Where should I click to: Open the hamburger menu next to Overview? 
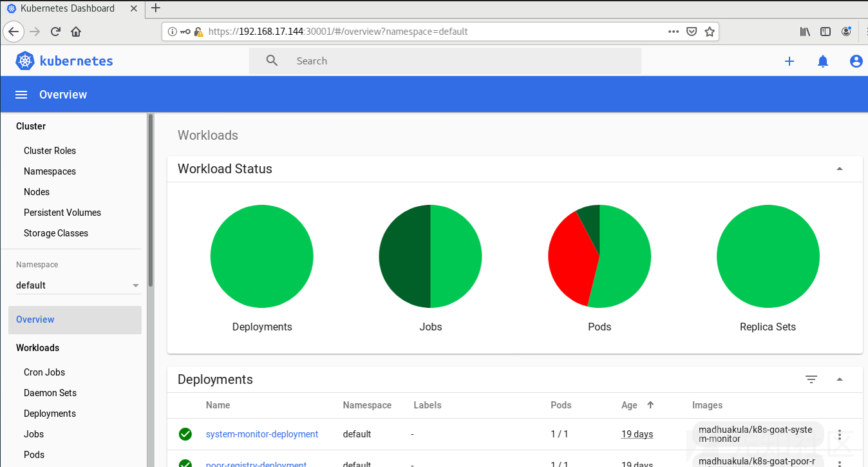point(21,95)
